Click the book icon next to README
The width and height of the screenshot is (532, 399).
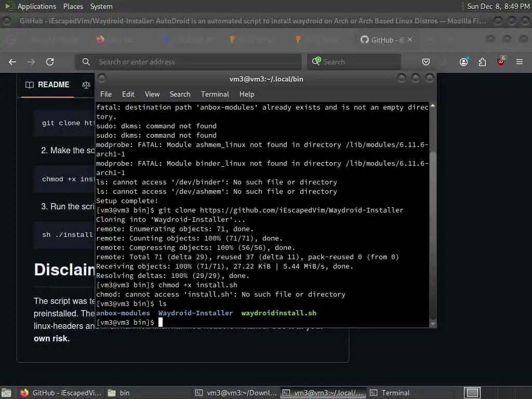tap(30, 85)
